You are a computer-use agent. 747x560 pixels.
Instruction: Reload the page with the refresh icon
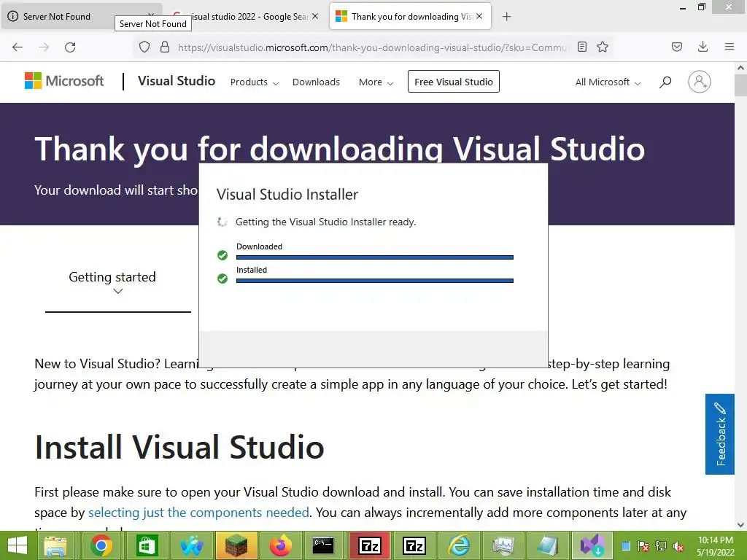(70, 47)
